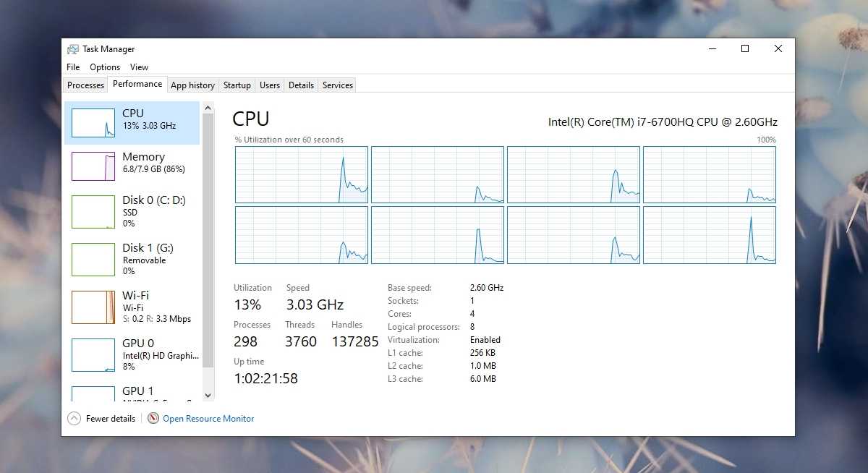Viewport: 868px width, 473px height.
Task: Click sidebar scrollbar up arrow
Action: pos(208,108)
